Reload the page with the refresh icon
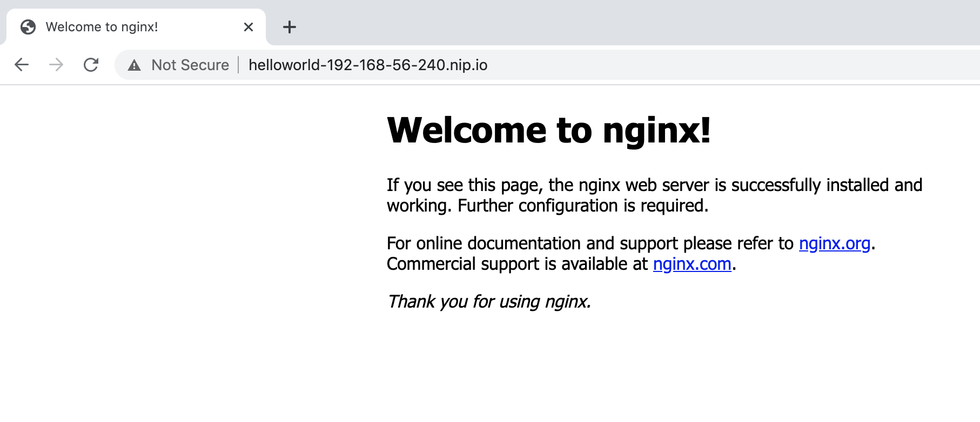The height and width of the screenshot is (422, 980). tap(91, 65)
